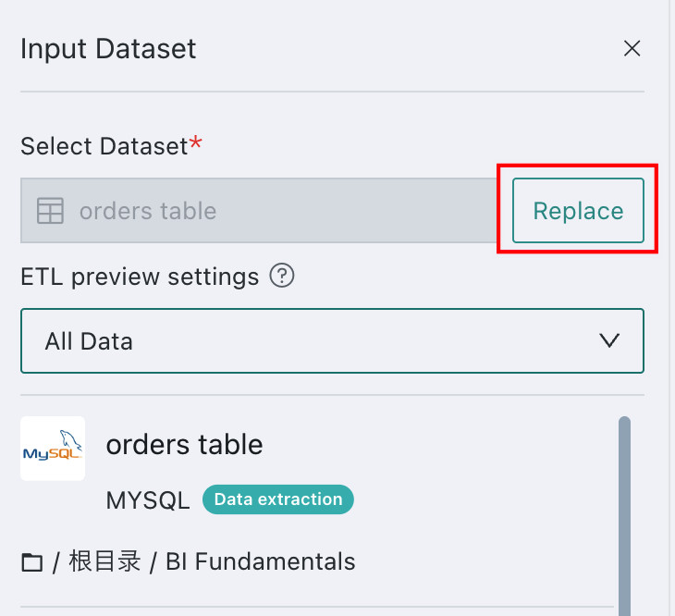675x616 pixels.
Task: Click the 根目录 path segment
Action: click(x=104, y=561)
